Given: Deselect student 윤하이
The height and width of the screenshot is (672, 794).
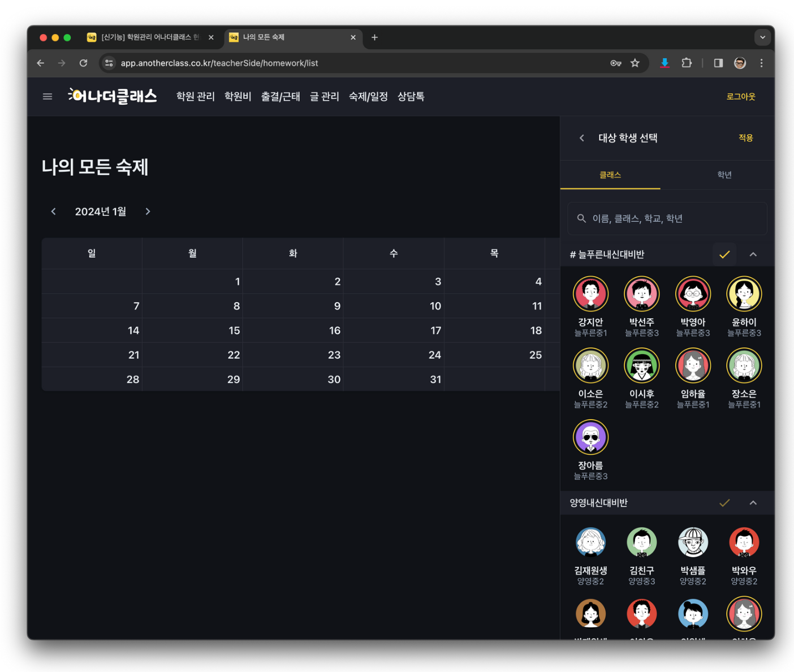Looking at the screenshot, I should 744,307.
